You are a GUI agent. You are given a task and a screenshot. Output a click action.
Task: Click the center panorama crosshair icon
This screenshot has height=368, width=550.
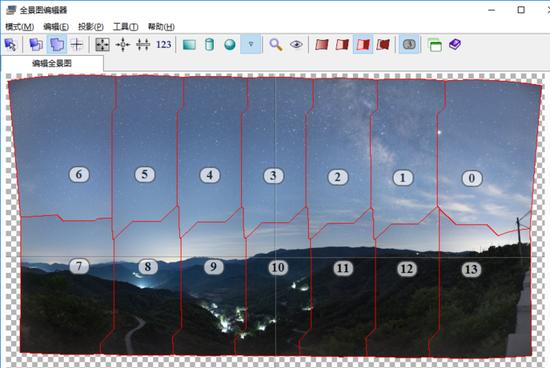click(123, 45)
